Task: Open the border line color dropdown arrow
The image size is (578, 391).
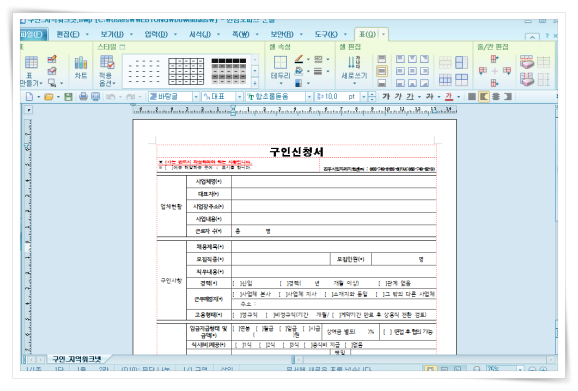Action: tap(308, 59)
